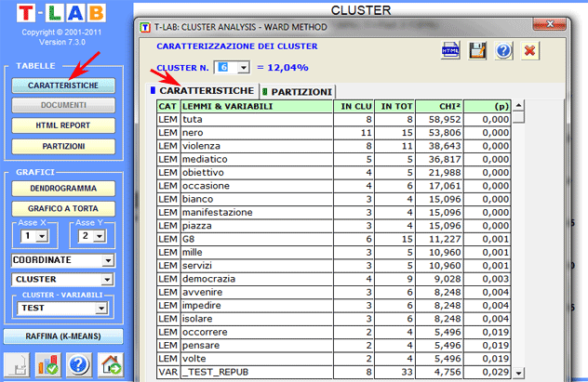Show the DENDROGRAMMA chart
This screenshot has height=382, width=588.
(63, 189)
